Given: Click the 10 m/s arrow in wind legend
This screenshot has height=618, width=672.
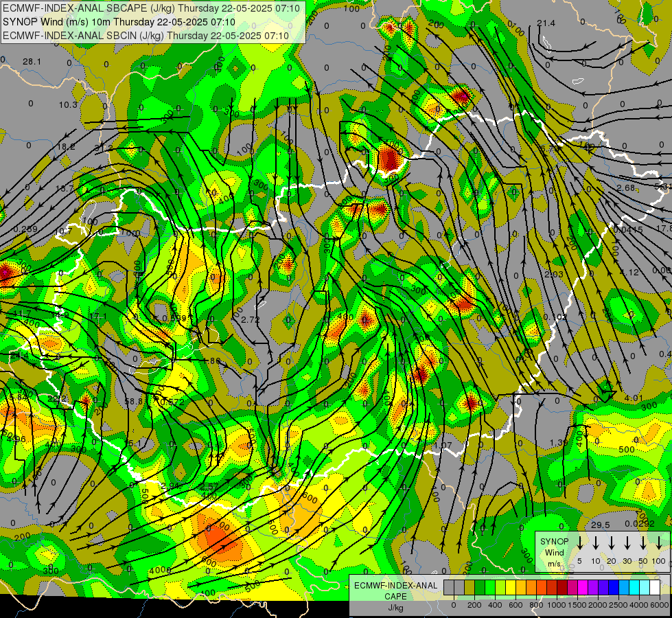Looking at the screenshot, I should pos(596,543).
